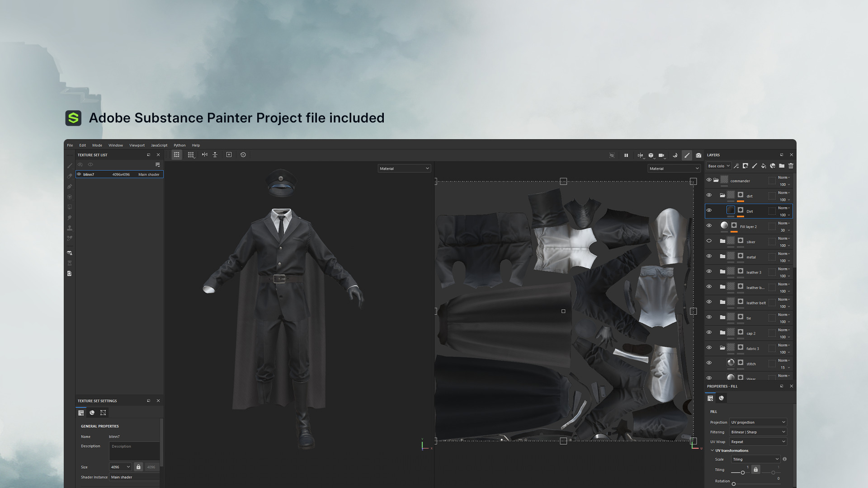
Task: Open the Mode menu
Action: (x=97, y=145)
